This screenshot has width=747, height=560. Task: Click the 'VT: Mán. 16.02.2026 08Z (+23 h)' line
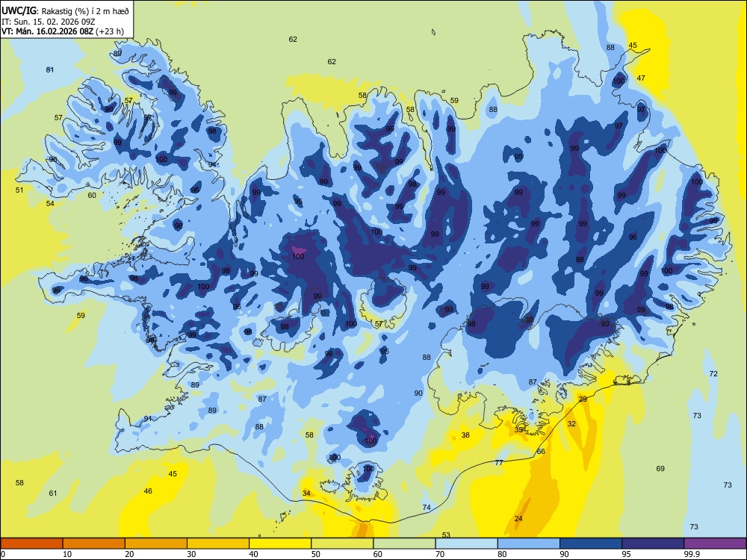63,31
